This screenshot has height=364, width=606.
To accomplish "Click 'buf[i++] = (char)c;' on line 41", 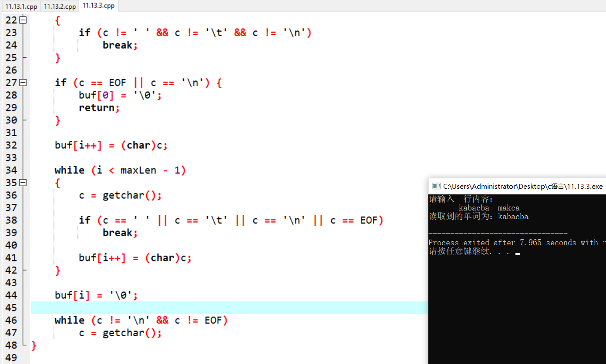I will [135, 258].
